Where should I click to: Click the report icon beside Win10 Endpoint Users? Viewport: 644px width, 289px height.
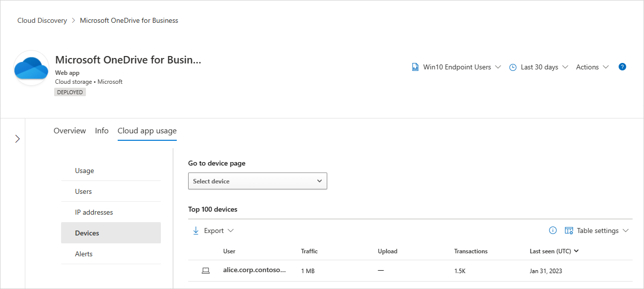pos(415,66)
